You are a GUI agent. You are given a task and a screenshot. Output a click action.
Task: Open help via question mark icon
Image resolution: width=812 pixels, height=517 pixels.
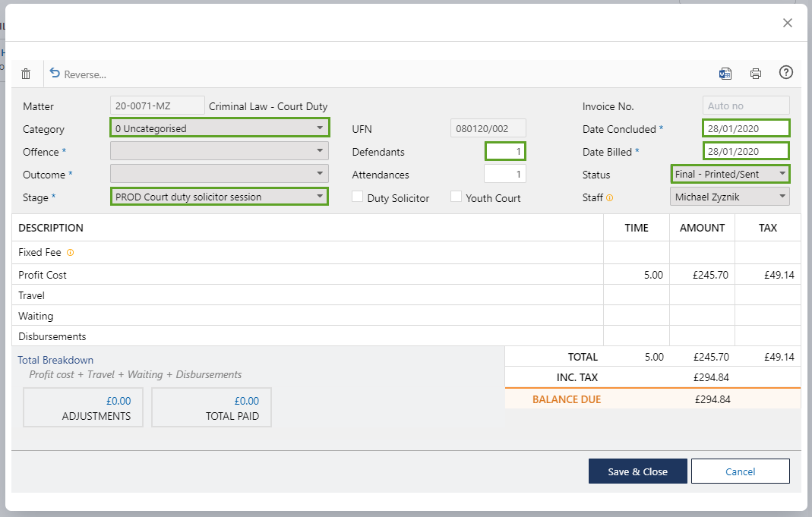(x=786, y=73)
